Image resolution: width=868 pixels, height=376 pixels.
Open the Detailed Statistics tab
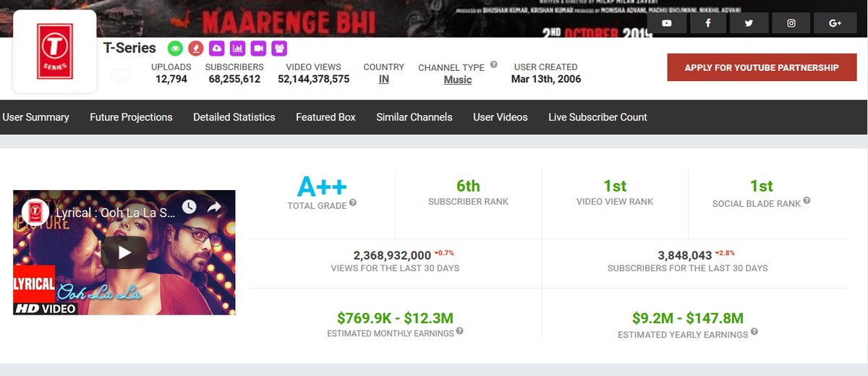coord(234,117)
